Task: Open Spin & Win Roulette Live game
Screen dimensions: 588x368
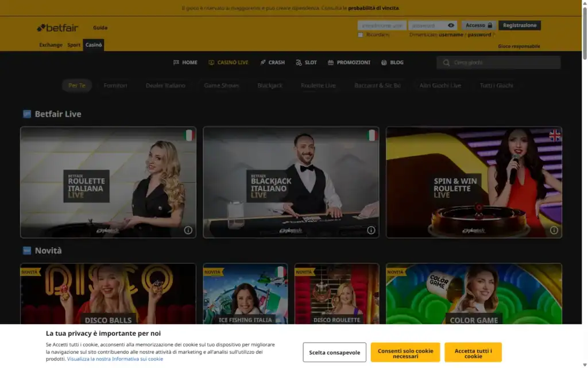Action: pos(474,182)
